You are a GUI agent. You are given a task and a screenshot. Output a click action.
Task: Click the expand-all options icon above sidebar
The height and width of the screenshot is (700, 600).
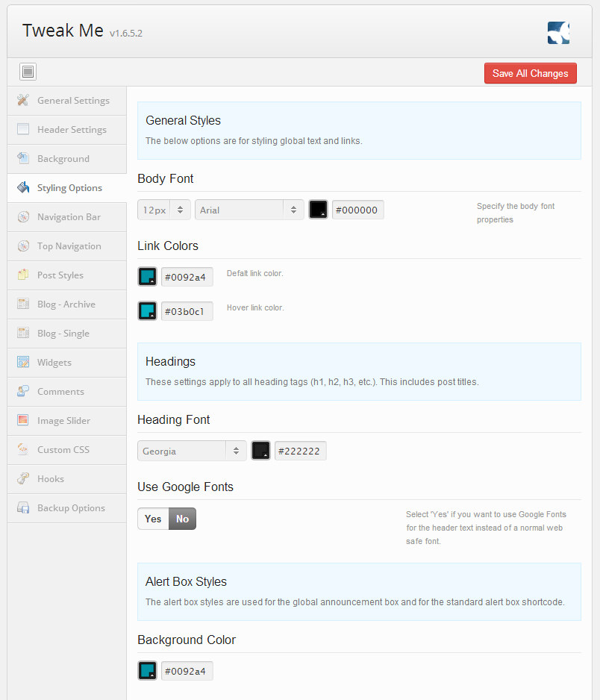pyautogui.click(x=28, y=72)
